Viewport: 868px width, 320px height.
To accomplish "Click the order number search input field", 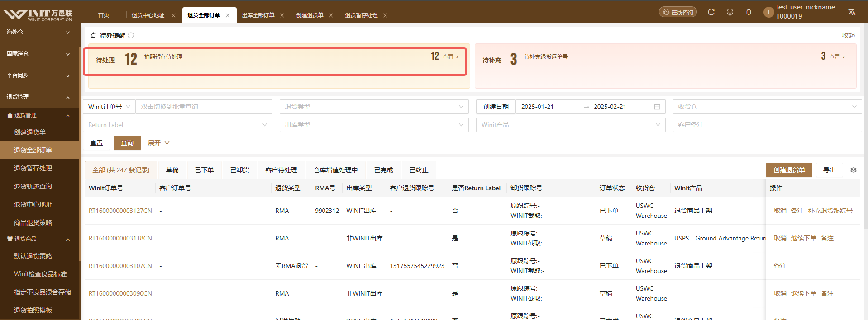I will click(x=204, y=107).
